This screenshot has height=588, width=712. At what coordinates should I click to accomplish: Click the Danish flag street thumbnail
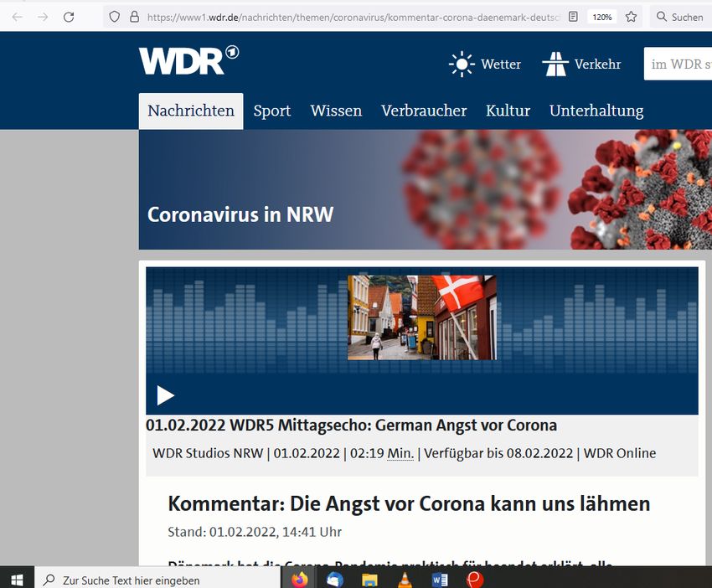[x=421, y=317]
